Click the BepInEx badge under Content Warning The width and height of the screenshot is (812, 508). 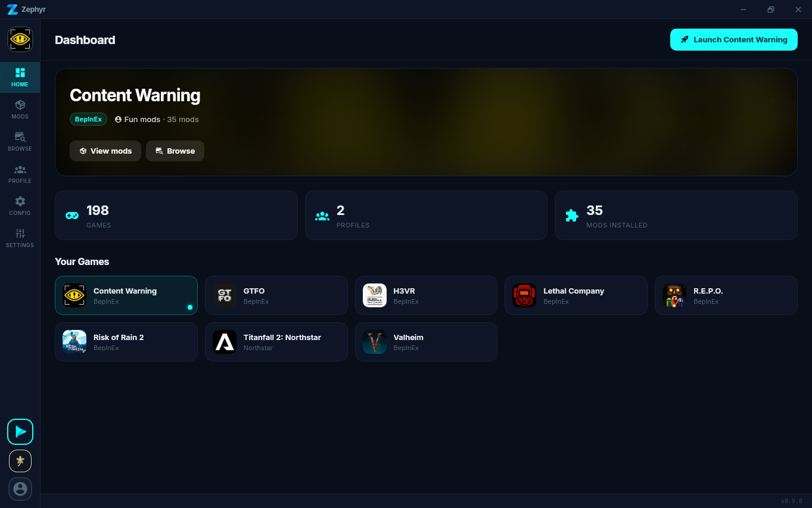tap(88, 119)
